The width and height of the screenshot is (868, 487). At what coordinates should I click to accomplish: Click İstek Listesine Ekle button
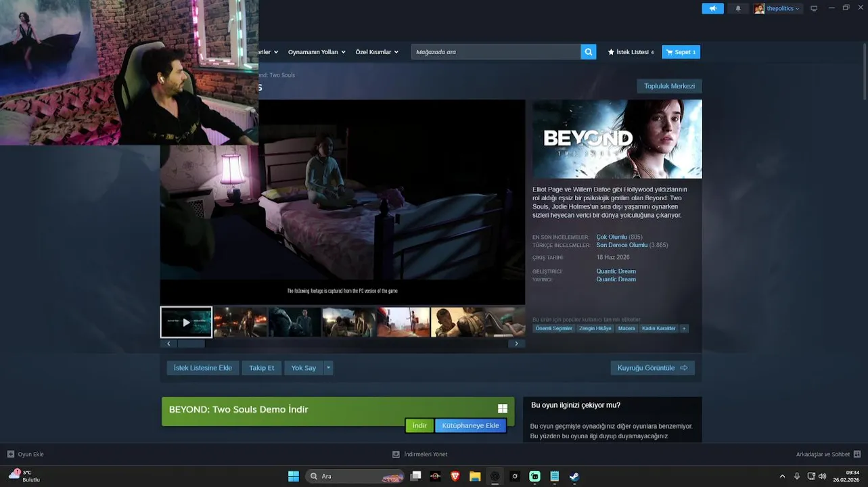(203, 368)
